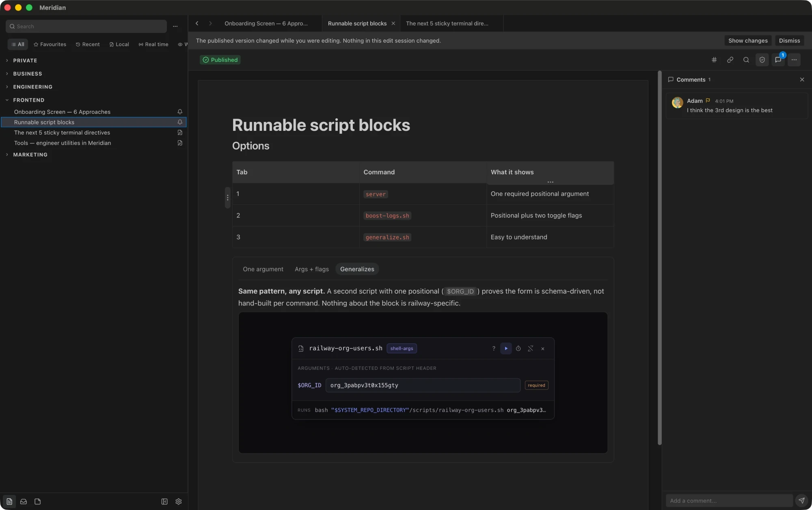812x510 pixels.
Task: Send comment with paper plane icon
Action: (801, 501)
